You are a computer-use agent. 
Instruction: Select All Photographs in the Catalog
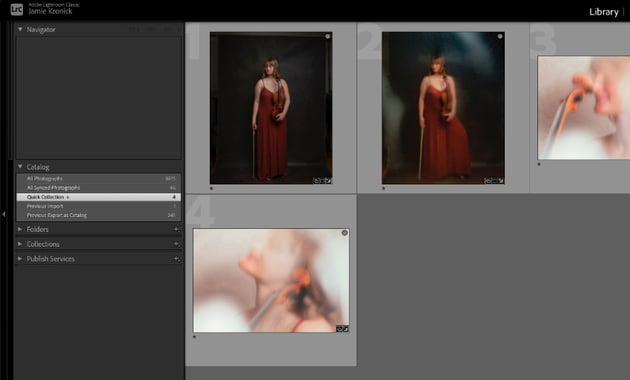98,179
